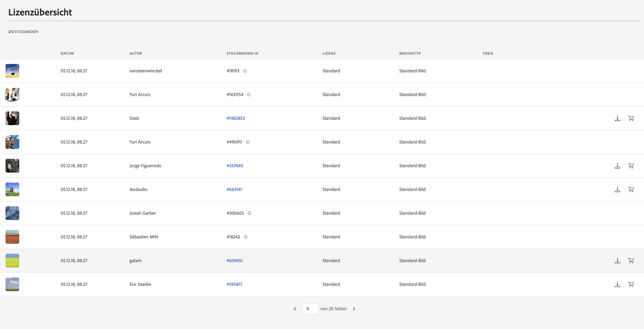Viewport: 644px width, 329px height.
Task: Click info icon beside #1631154
Action: 249,95
